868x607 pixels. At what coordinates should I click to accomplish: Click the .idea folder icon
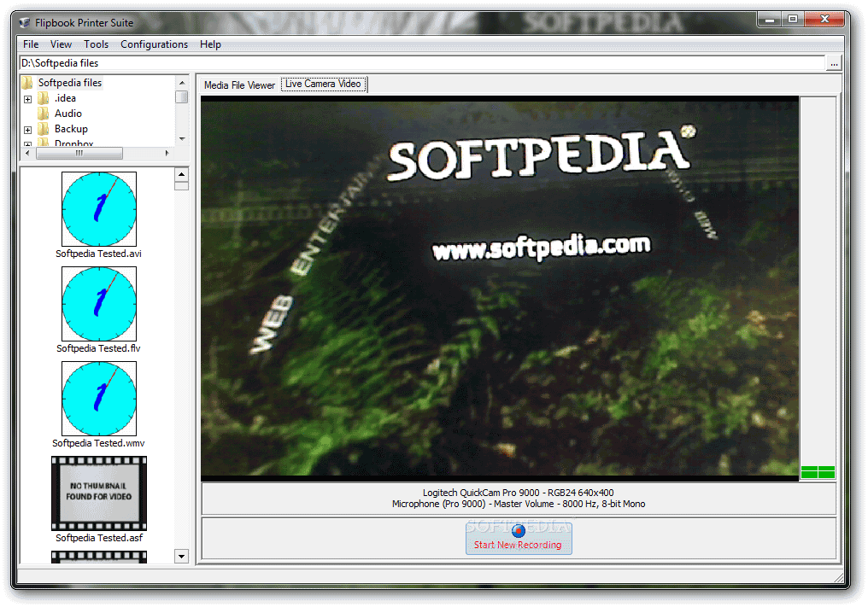click(x=44, y=98)
